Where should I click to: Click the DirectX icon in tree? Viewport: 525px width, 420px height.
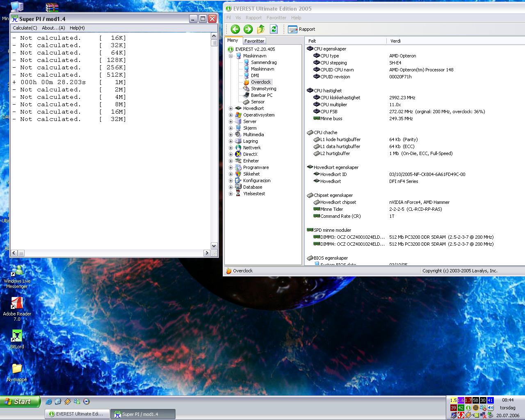[x=238, y=154]
